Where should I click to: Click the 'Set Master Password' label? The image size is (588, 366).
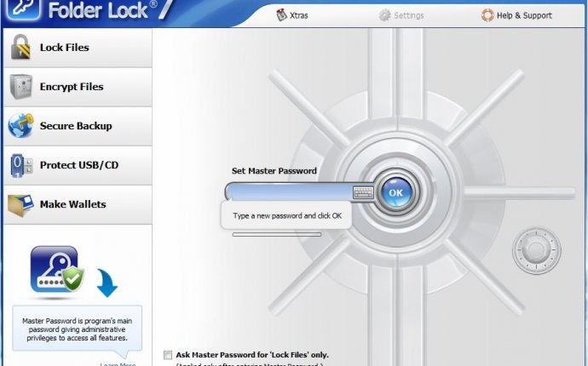[274, 171]
